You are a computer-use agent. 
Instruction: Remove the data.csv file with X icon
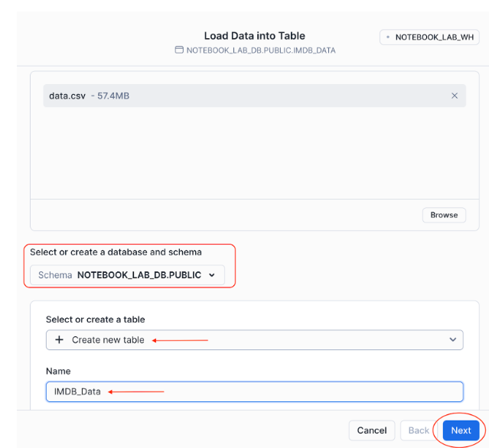[455, 96]
